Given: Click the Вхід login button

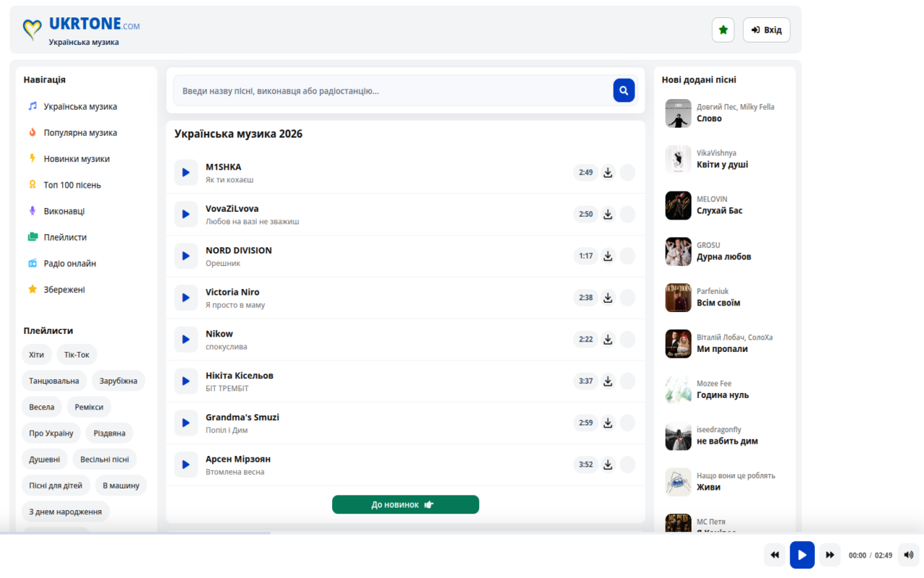Looking at the screenshot, I should [x=767, y=30].
